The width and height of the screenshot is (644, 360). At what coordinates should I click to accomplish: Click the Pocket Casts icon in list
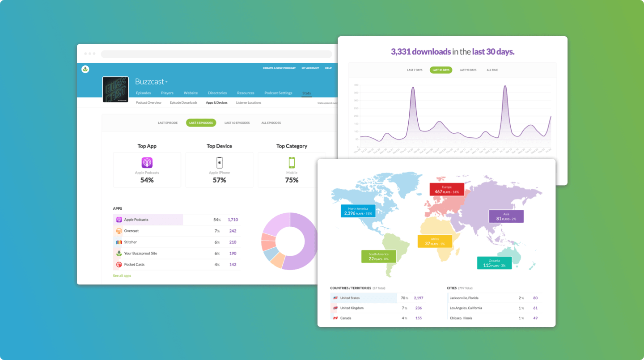click(119, 265)
